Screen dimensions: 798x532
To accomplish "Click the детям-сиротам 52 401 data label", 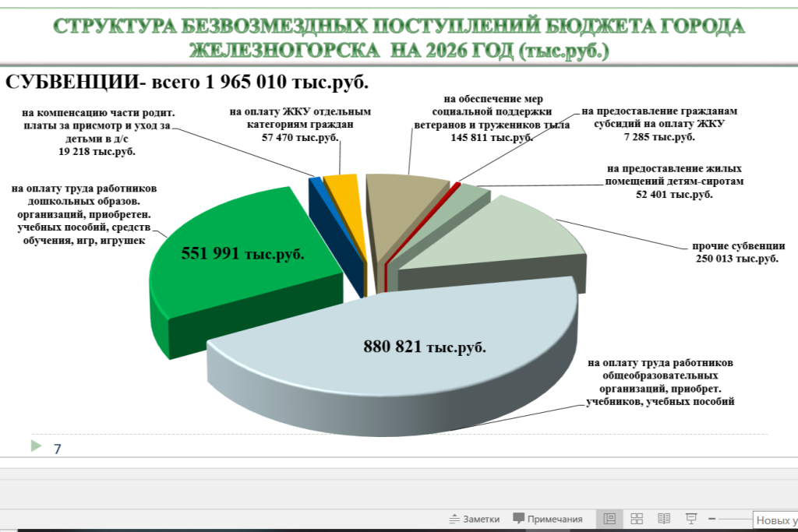I will 674,181.
